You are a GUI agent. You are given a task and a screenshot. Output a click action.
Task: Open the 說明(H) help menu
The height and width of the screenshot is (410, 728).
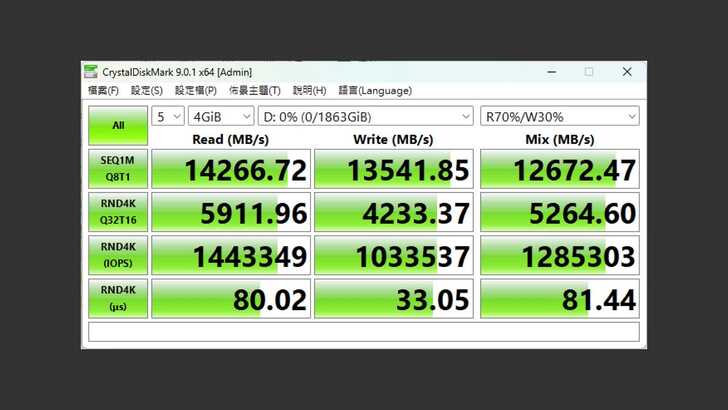309,91
